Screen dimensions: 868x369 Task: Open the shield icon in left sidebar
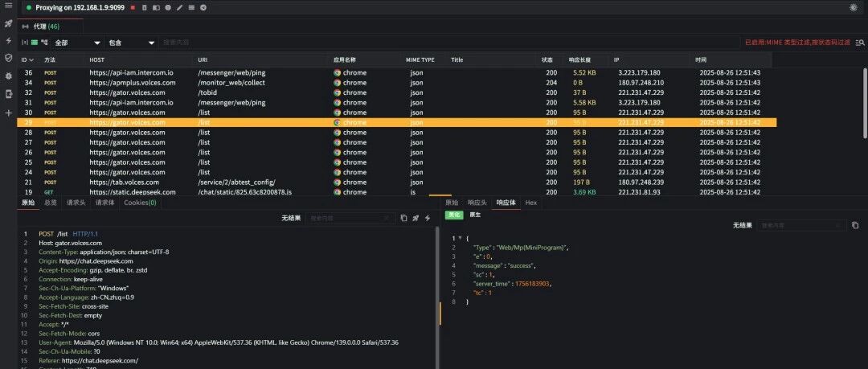(x=8, y=58)
